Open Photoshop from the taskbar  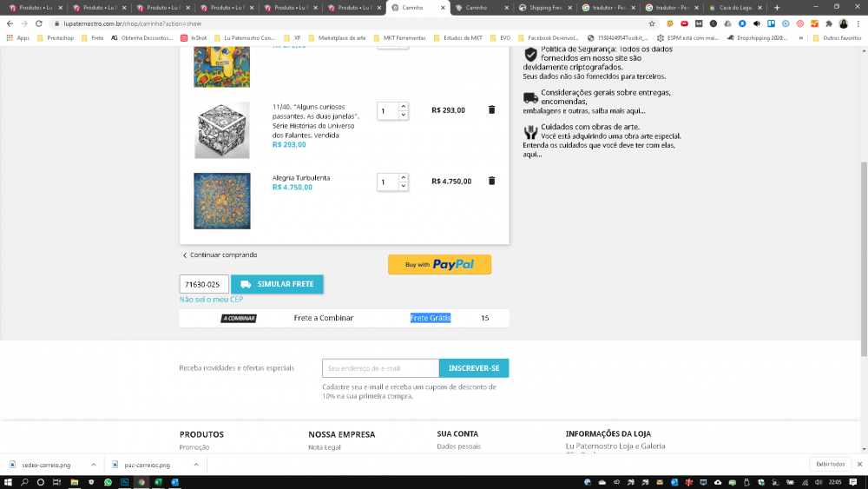pos(124,482)
